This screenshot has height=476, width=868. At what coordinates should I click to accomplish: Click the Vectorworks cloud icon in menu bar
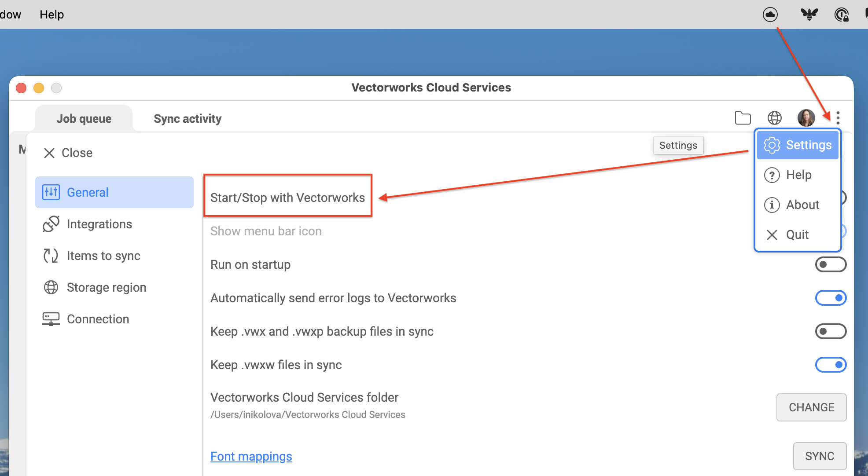pos(770,15)
